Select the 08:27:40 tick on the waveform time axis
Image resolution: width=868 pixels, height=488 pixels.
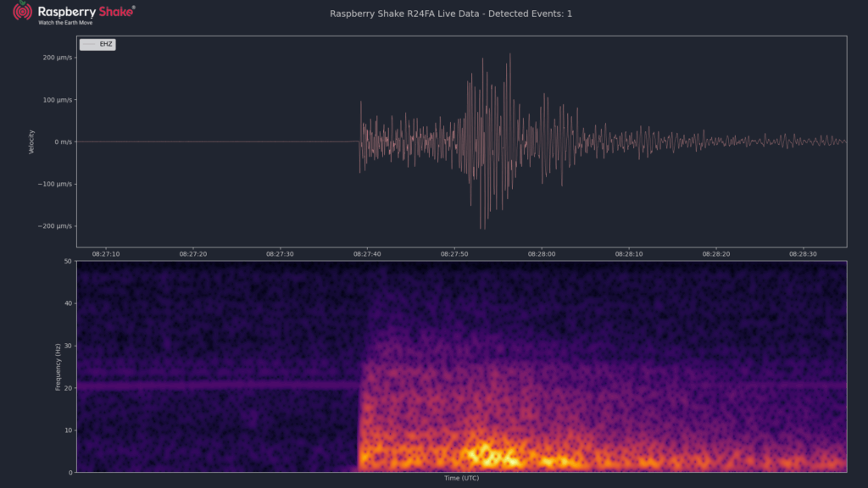tap(367, 254)
